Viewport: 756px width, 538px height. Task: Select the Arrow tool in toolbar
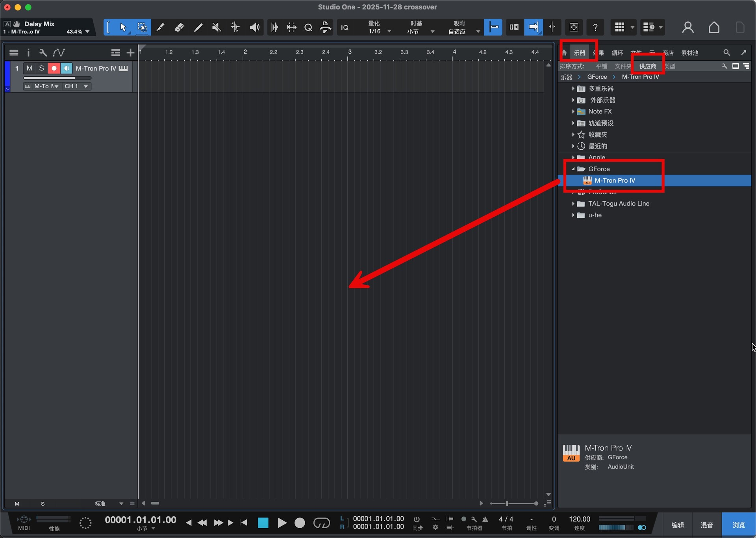tap(123, 27)
